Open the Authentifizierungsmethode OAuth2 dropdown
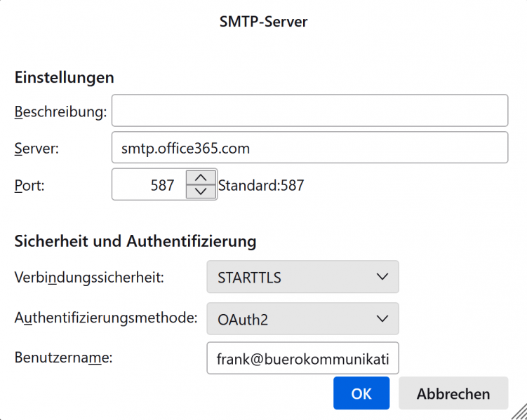The image size is (527, 420). tap(302, 318)
